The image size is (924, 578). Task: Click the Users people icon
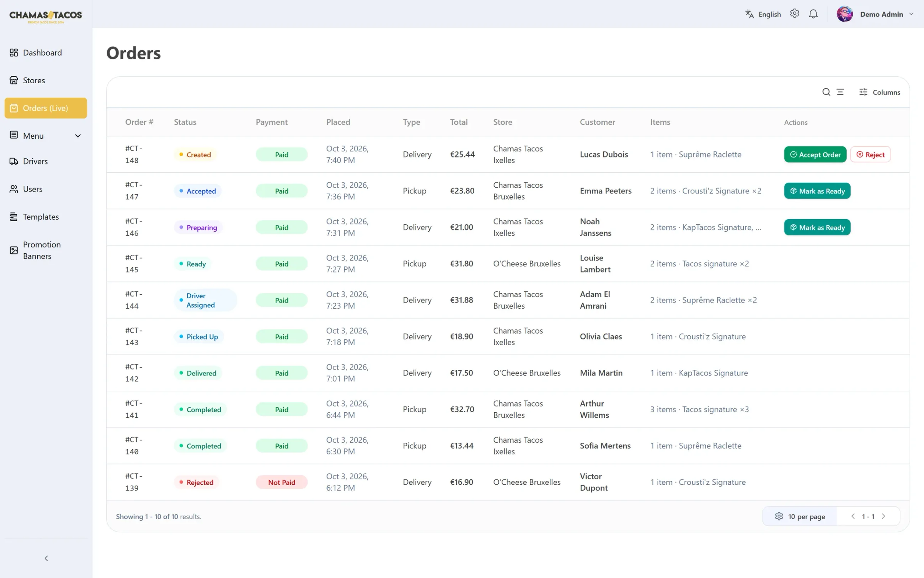click(14, 189)
